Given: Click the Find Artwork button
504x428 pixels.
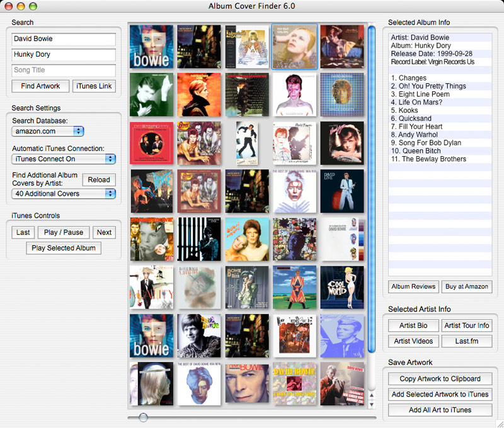Looking at the screenshot, I should click(40, 86).
